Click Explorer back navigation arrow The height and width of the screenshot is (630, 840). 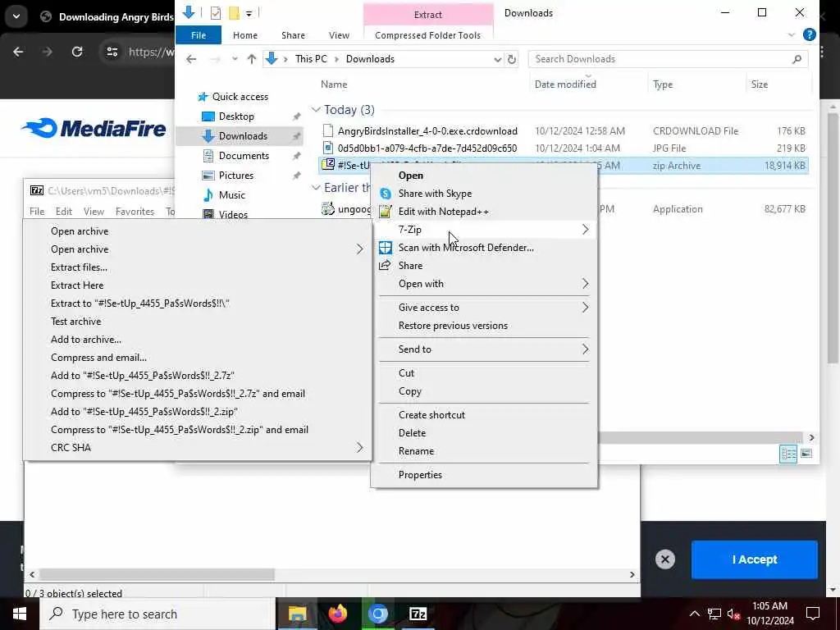(191, 59)
